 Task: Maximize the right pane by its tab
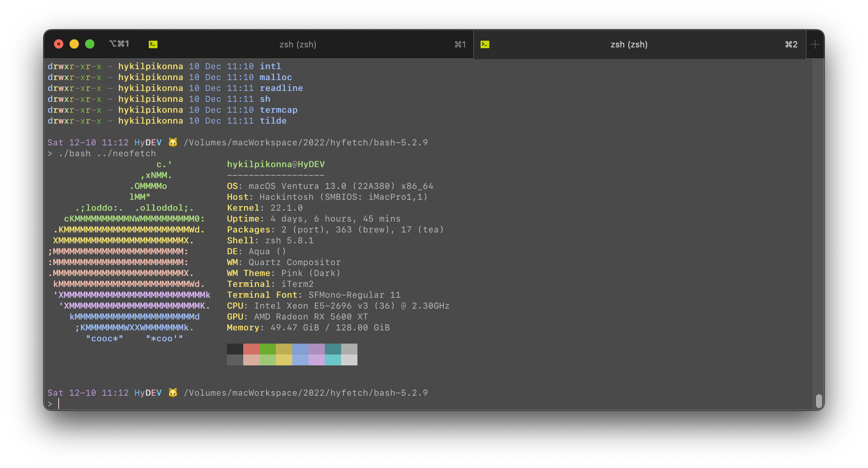pyautogui.click(x=629, y=44)
